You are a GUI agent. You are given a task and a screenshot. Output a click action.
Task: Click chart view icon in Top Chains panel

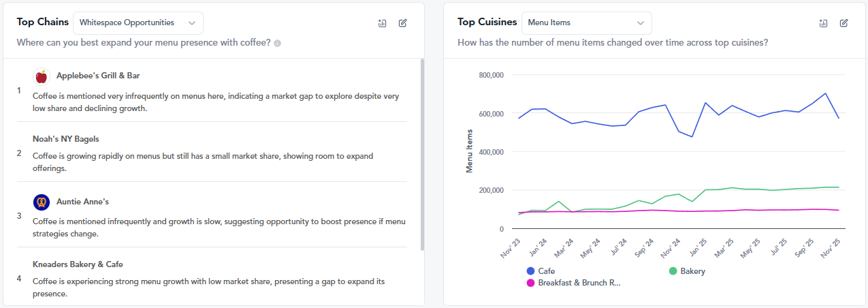pyautogui.click(x=382, y=23)
